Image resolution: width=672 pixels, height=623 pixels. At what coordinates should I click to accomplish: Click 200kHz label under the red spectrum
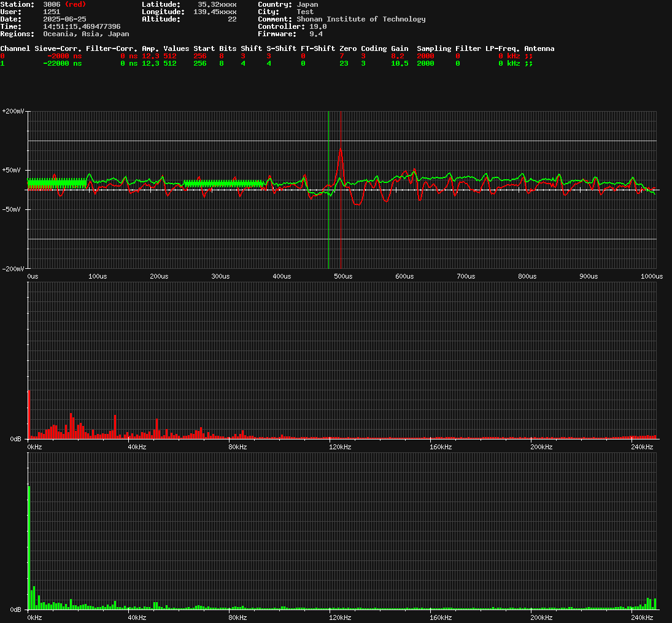542,447
